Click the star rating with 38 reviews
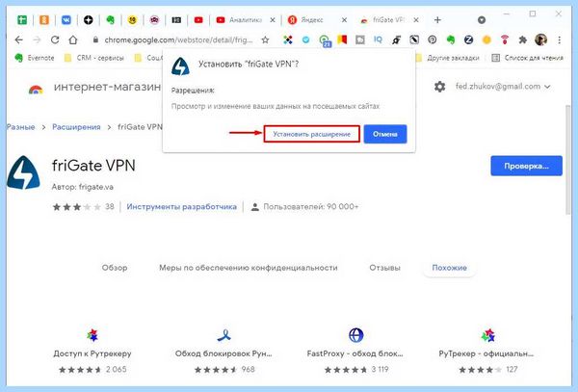This screenshot has height=392, width=578. point(83,207)
